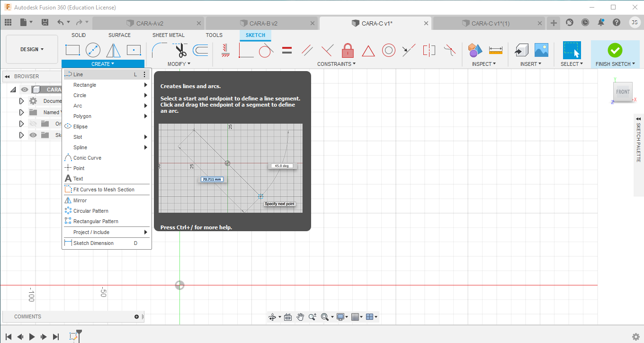Switch to the SOLID ribbon tab

79,35
